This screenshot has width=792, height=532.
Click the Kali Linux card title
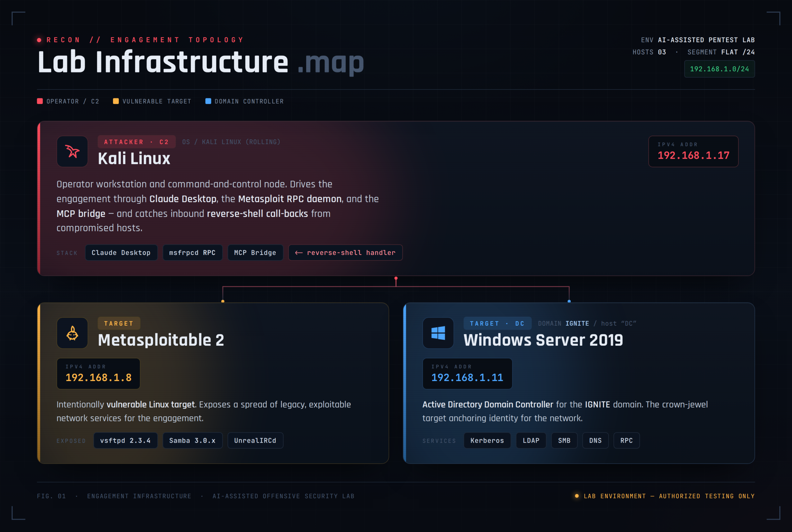click(x=134, y=158)
